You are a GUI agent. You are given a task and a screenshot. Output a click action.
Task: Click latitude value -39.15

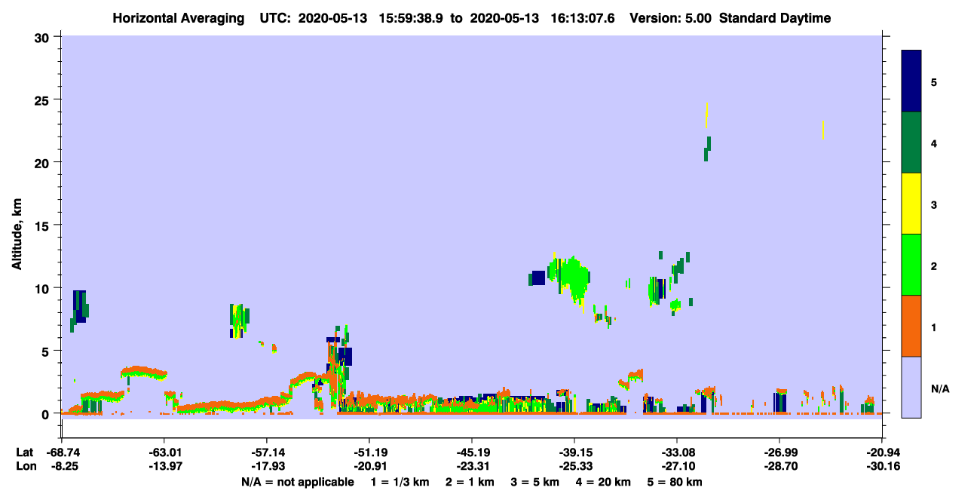click(574, 452)
